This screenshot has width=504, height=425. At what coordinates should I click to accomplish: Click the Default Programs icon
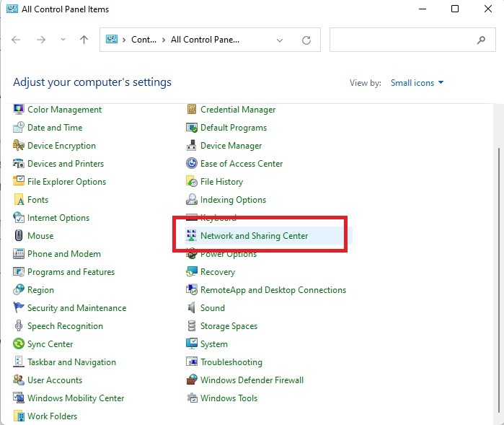(x=192, y=128)
